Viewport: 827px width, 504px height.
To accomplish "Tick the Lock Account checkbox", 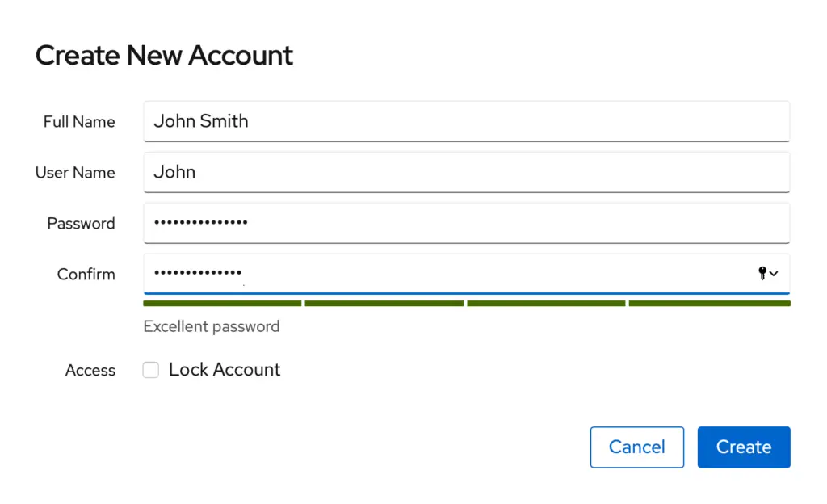I will [x=151, y=370].
